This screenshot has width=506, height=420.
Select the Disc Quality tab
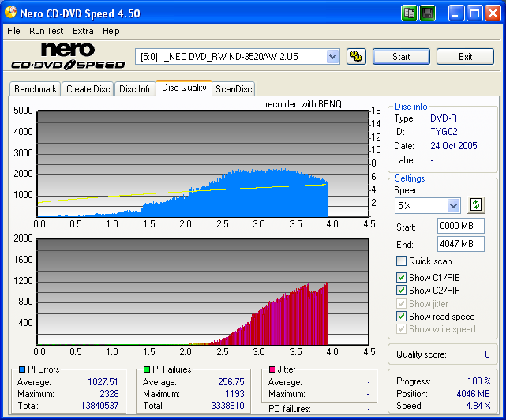[x=184, y=88]
